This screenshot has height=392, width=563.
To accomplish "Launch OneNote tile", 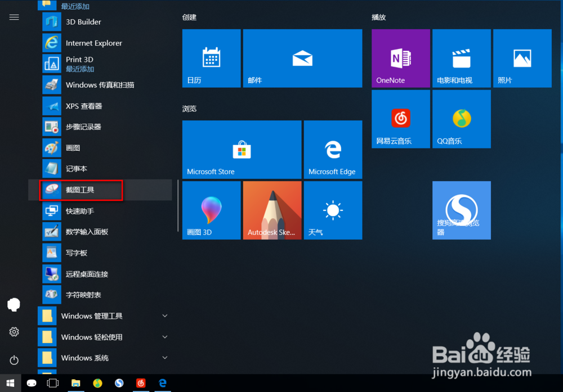I will tap(401, 58).
